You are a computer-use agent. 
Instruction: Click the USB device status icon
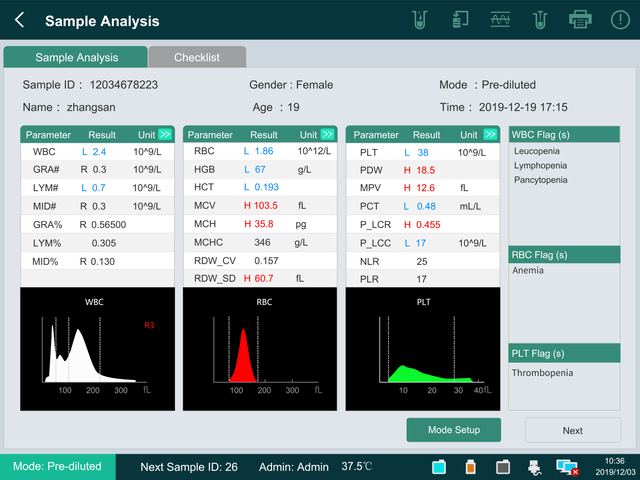coord(536,467)
